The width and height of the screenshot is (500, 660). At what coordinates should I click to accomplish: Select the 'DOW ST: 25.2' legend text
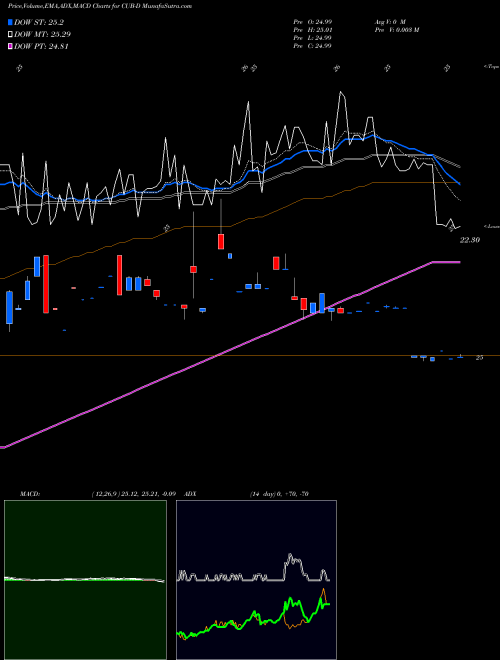[x=39, y=22]
